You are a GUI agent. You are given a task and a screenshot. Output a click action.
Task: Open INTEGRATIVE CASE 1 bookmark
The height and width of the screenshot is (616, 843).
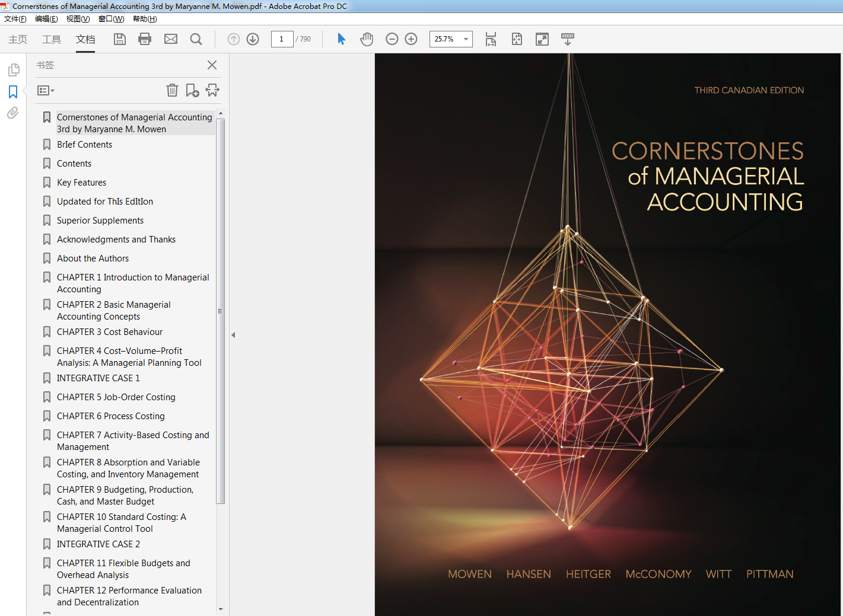98,378
